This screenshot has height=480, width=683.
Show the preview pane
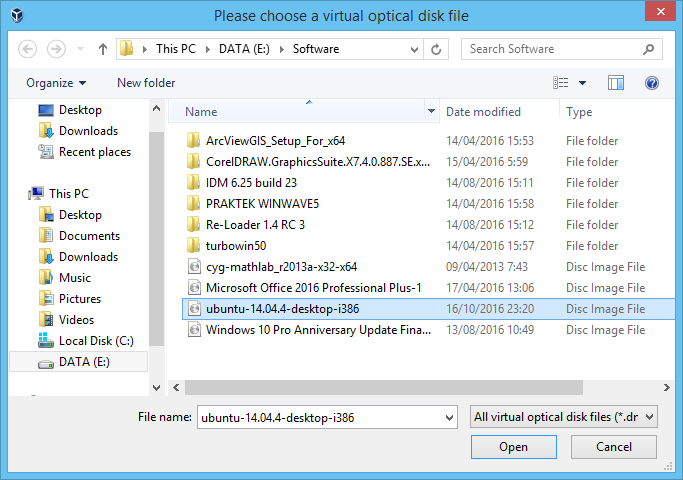(x=615, y=83)
